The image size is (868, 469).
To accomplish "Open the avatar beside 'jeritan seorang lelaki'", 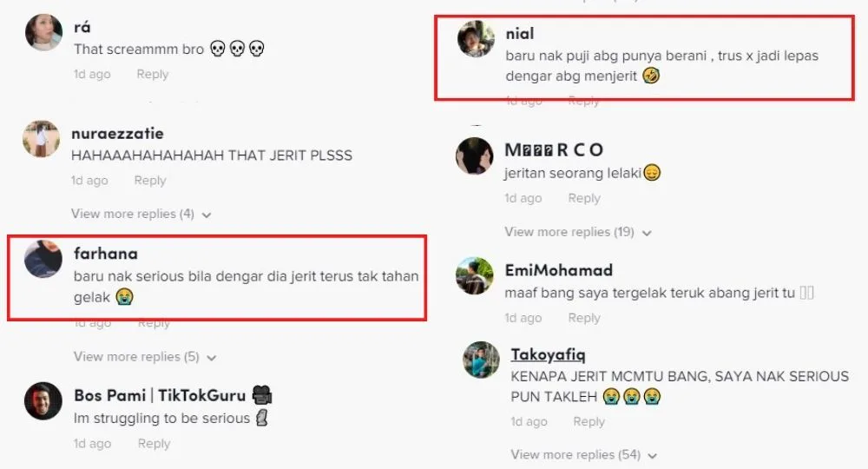I will (x=475, y=155).
